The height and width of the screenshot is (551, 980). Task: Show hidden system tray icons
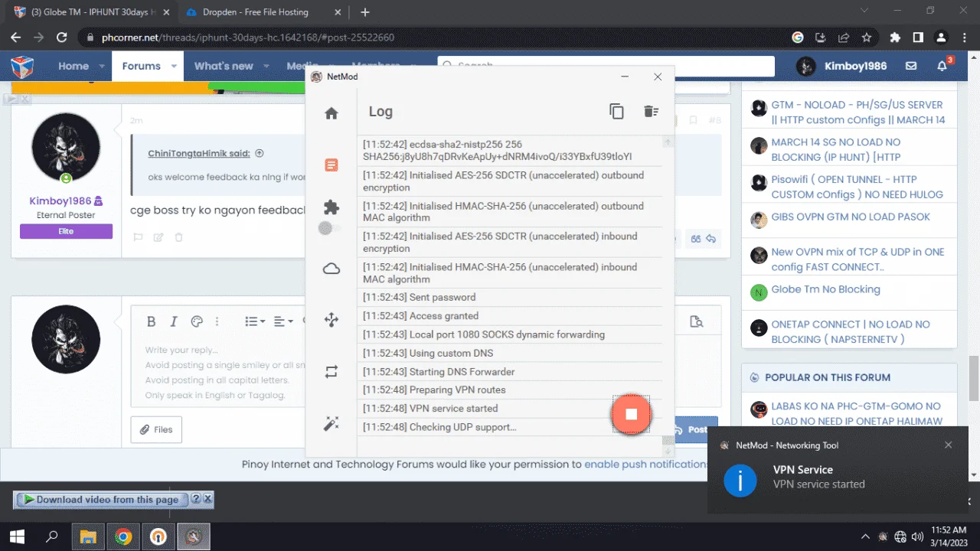point(865,536)
